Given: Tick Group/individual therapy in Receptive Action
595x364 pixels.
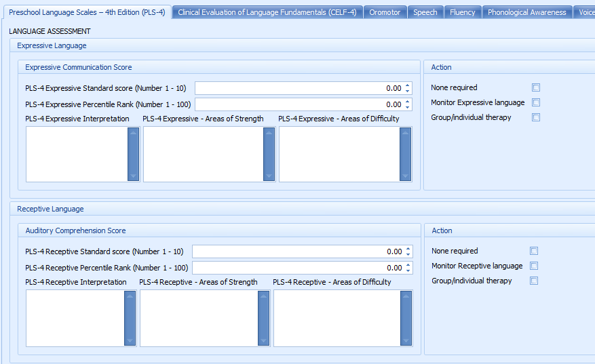Looking at the screenshot, I should click(x=534, y=281).
